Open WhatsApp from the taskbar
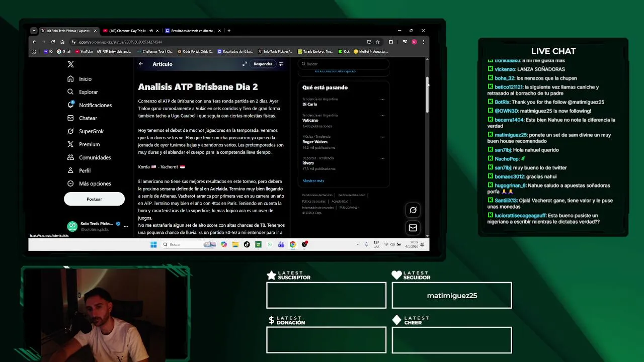644x362 pixels. [x=270, y=245]
